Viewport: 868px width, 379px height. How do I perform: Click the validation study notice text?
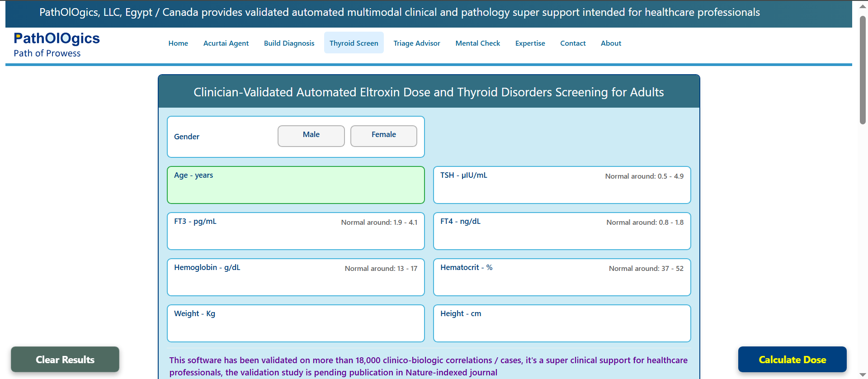pos(429,366)
